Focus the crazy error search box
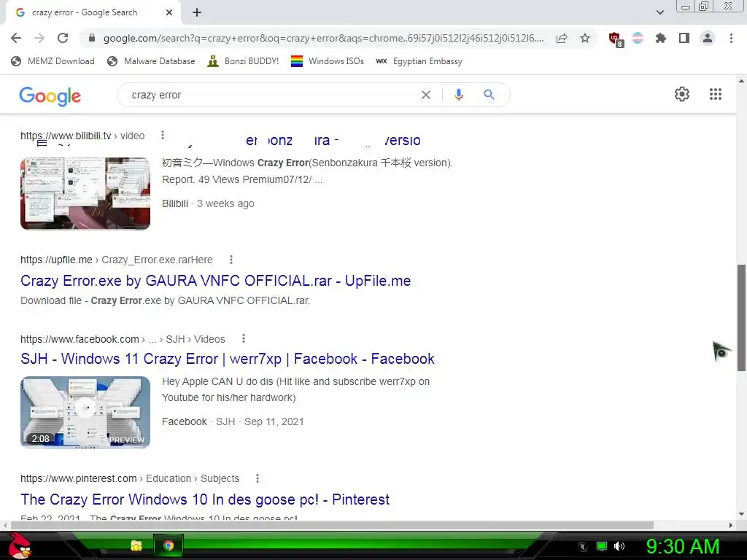This screenshot has height=560, width=747. coord(271,95)
